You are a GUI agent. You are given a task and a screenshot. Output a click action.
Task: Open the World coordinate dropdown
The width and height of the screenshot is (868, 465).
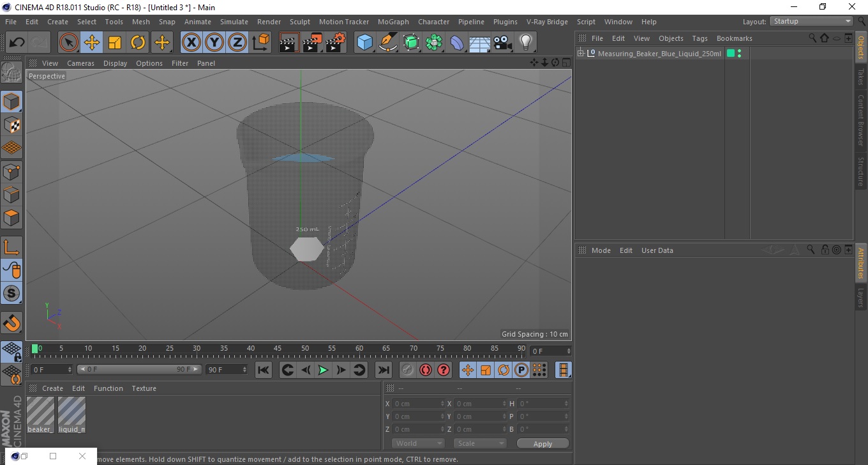418,443
